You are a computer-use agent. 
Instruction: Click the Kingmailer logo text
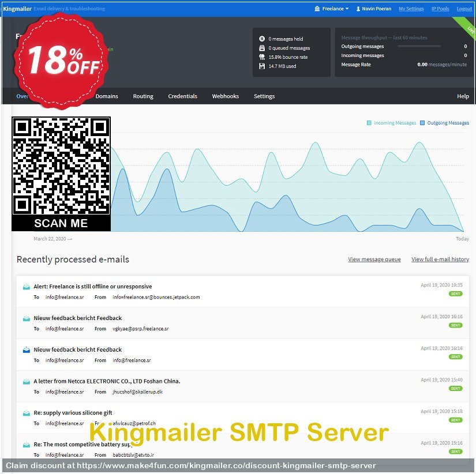[x=17, y=9]
